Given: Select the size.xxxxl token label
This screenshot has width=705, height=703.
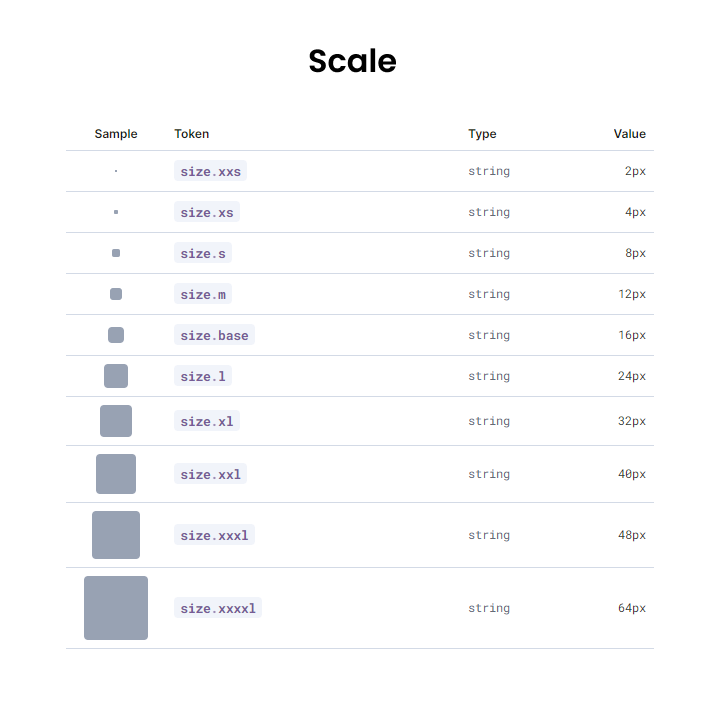Looking at the screenshot, I should [218, 608].
